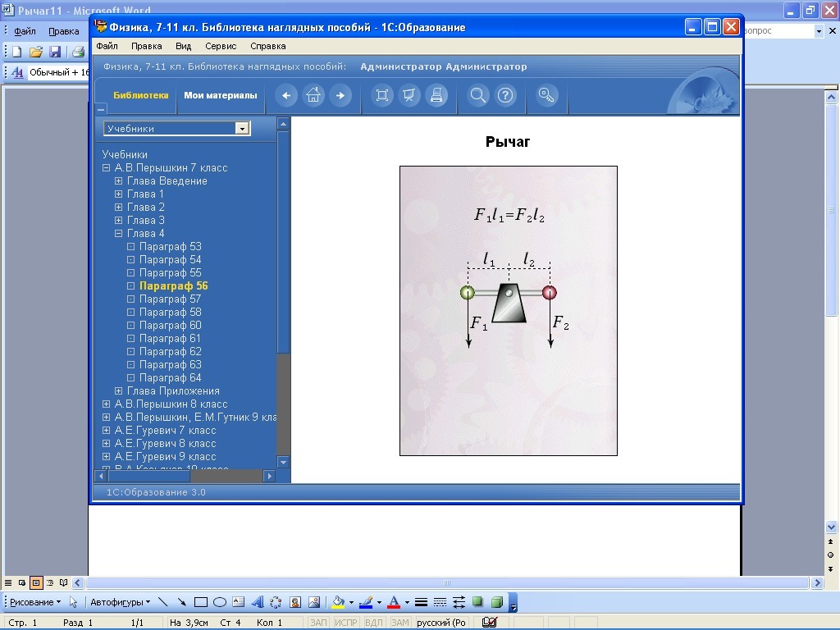Screen dimensions: 840x630
Task: Expand the Глава Введение node
Action: click(x=119, y=181)
